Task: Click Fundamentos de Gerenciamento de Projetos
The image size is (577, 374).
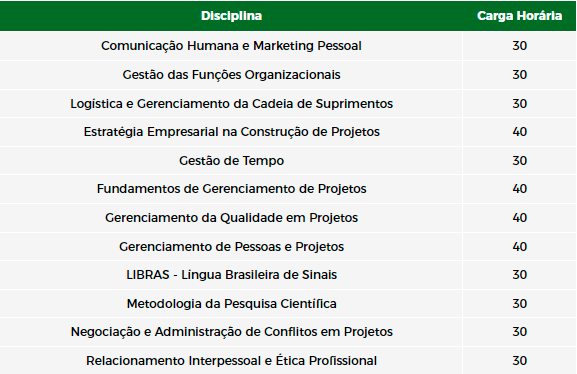Action: [x=231, y=189]
